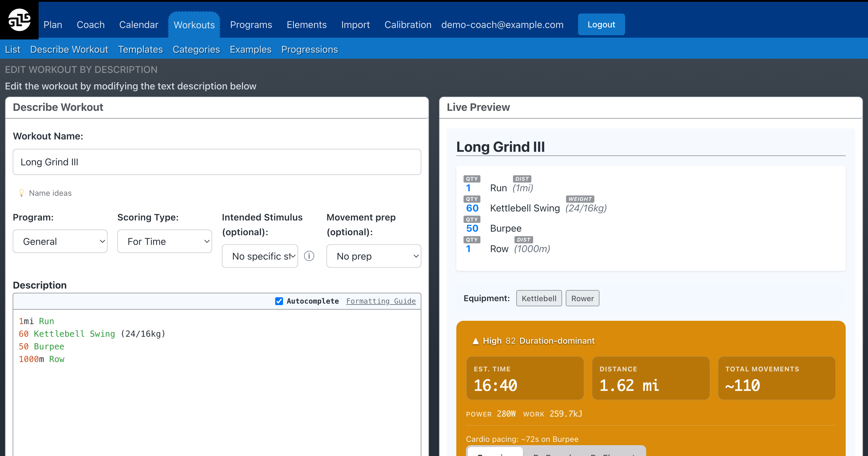Click the Name ideas link
This screenshot has height=456, width=868.
click(x=50, y=193)
